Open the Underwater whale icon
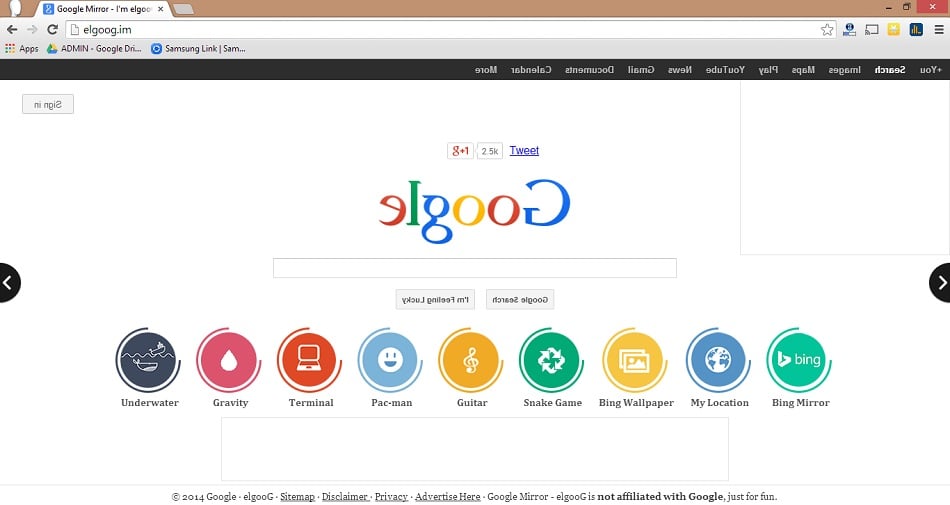 pyautogui.click(x=148, y=360)
